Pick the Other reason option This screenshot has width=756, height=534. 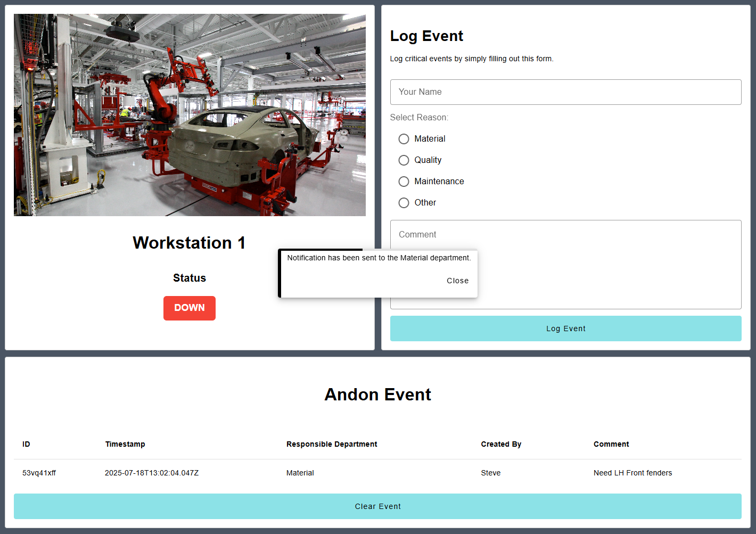click(x=404, y=203)
